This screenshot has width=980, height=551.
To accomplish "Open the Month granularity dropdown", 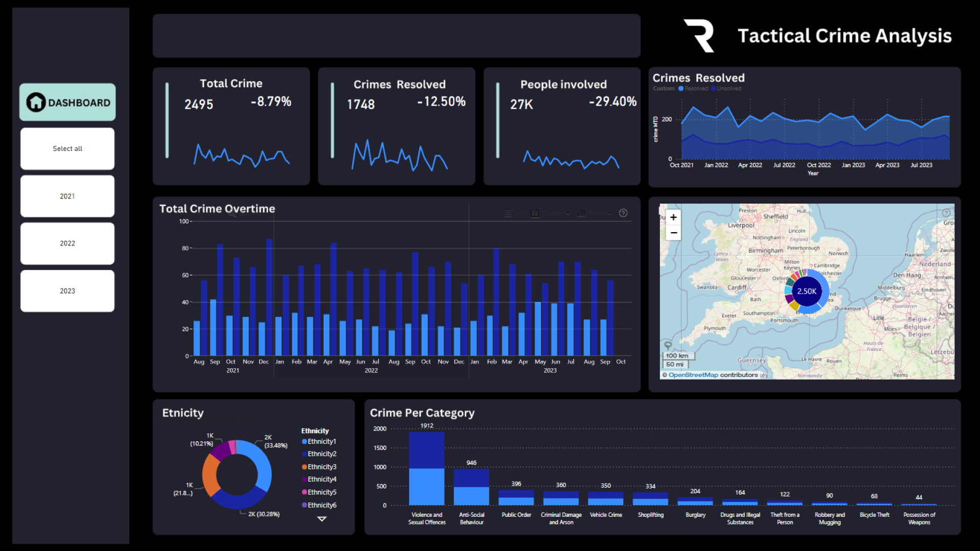I will [x=600, y=213].
